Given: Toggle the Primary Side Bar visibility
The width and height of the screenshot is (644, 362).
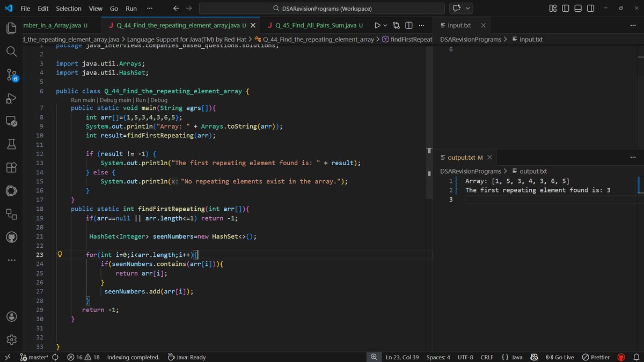Looking at the screenshot, I should pyautogui.click(x=566, y=9).
